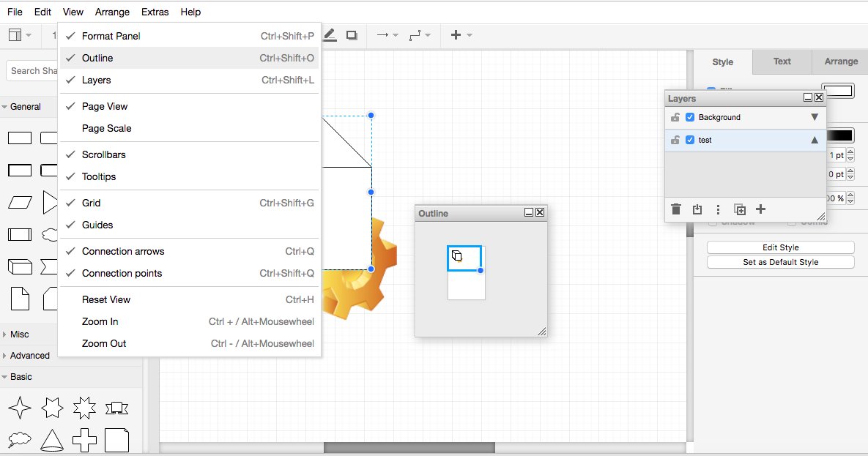Select the plain rectangle shape in General
Image resolution: width=868 pixels, height=456 pixels.
coord(19,138)
